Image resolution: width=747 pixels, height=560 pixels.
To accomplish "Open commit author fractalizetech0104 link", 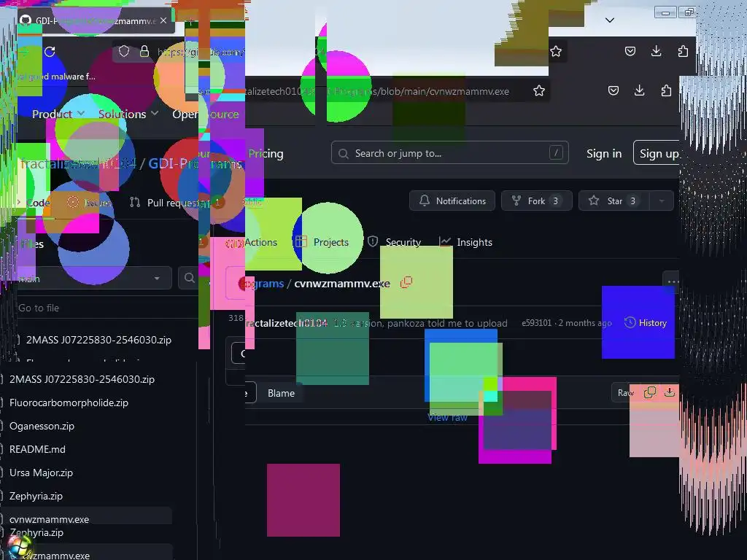I will click(x=287, y=323).
